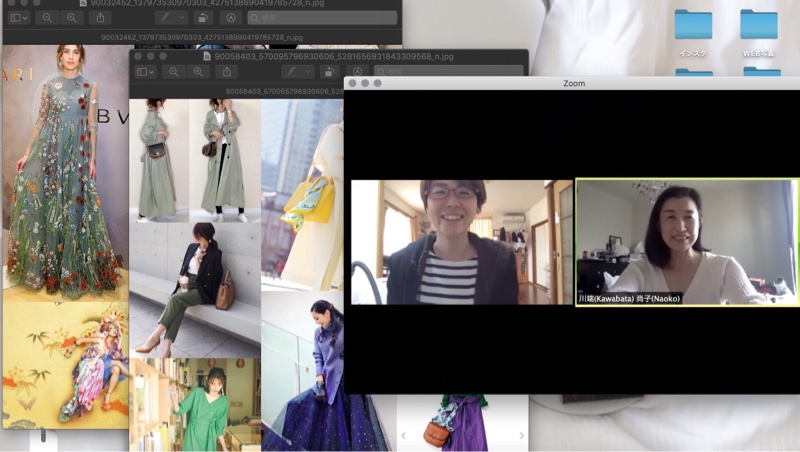Open sidebar view menu in back Preview window
The image size is (800, 452).
19,18
